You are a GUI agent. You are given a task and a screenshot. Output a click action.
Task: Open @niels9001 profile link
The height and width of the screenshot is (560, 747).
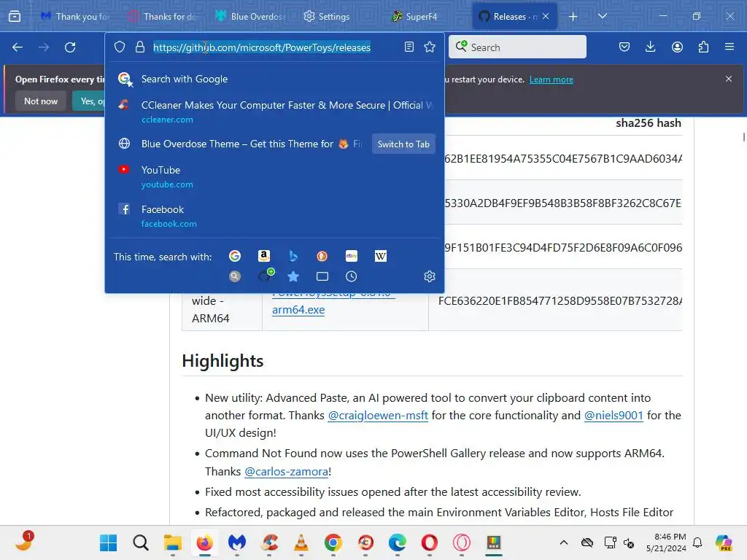tap(614, 415)
